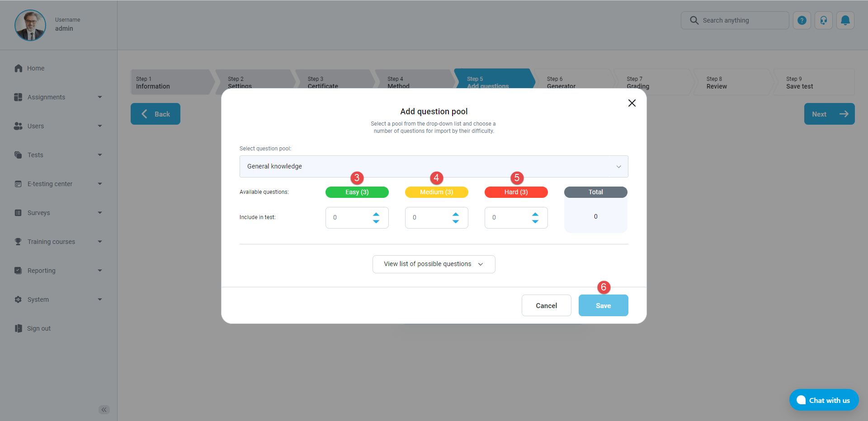Image resolution: width=868 pixels, height=421 pixels.
Task: Click the admin profile avatar
Action: coord(30,25)
